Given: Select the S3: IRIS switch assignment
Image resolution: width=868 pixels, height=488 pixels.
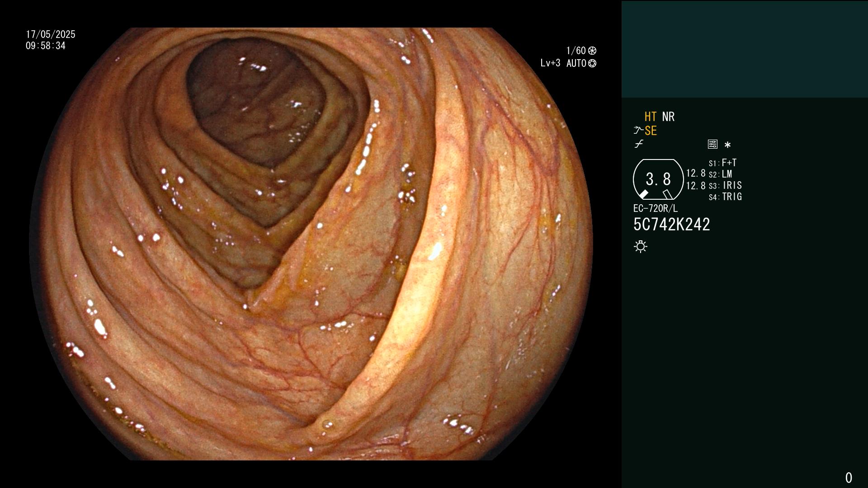Looking at the screenshot, I should point(726,185).
